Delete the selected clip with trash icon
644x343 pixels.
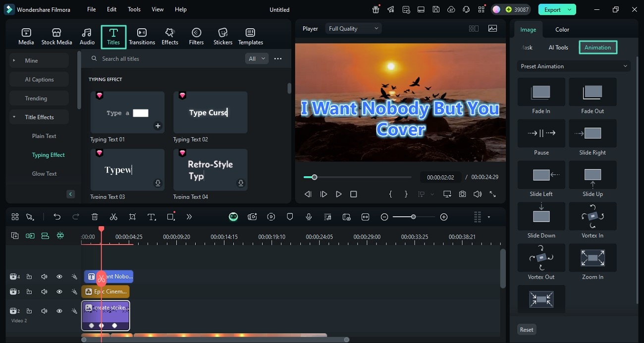pyautogui.click(x=95, y=217)
